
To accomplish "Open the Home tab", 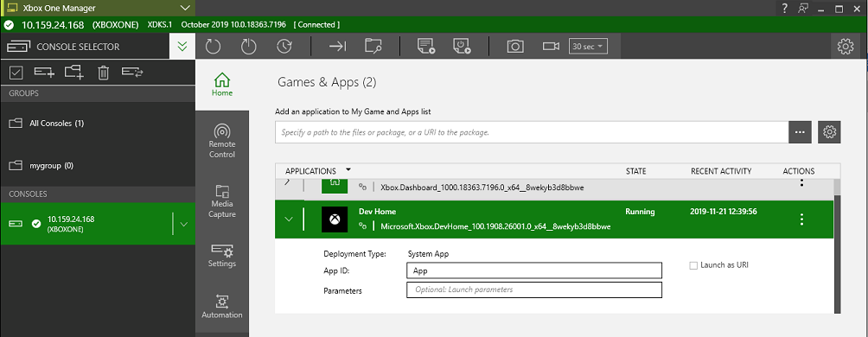I will click(222, 85).
